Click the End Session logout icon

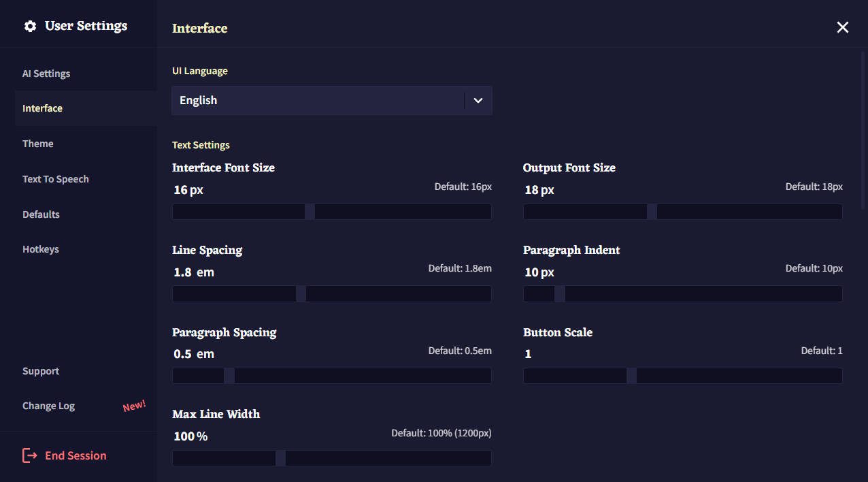click(31, 455)
